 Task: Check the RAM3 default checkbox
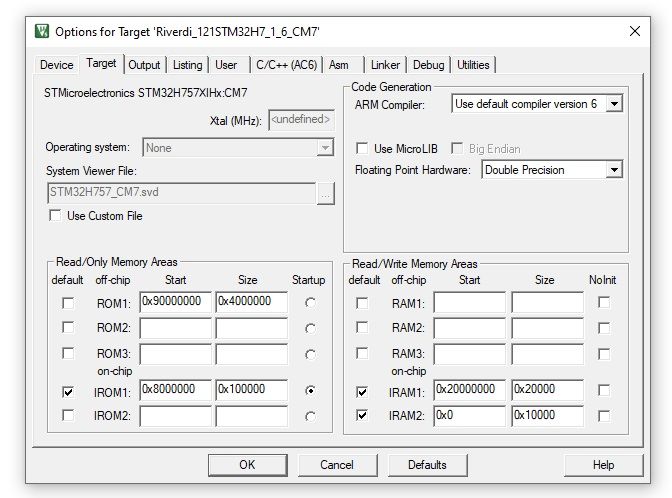tap(362, 353)
